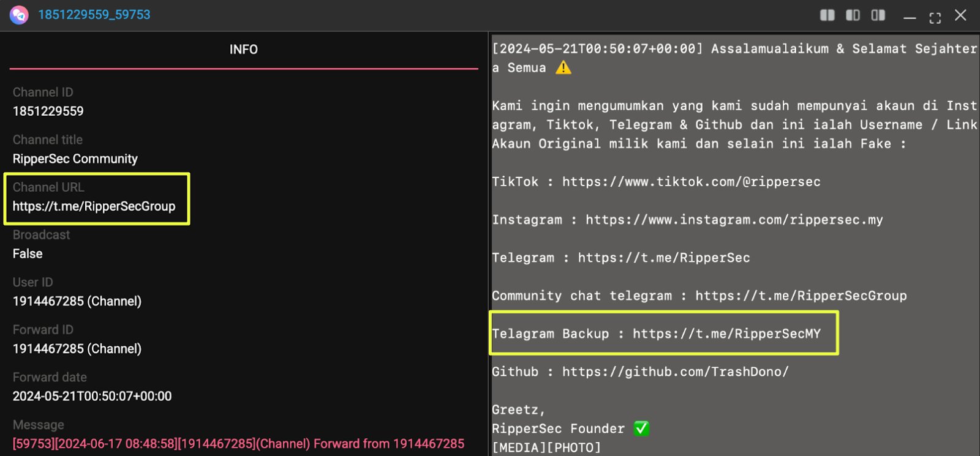Select the left-panel-focused layout icon
Screen dimensions: 980x456
click(853, 15)
